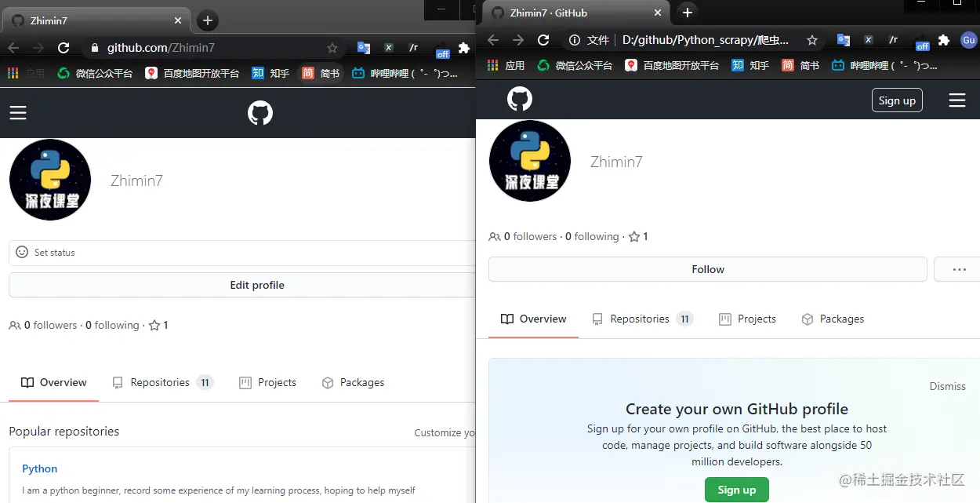Close the Zhimin7 tab in left window
Screen dimensions: 980x503
178,20
